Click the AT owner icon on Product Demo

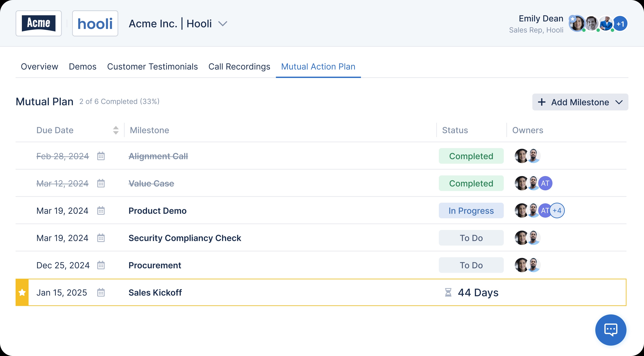(x=544, y=210)
